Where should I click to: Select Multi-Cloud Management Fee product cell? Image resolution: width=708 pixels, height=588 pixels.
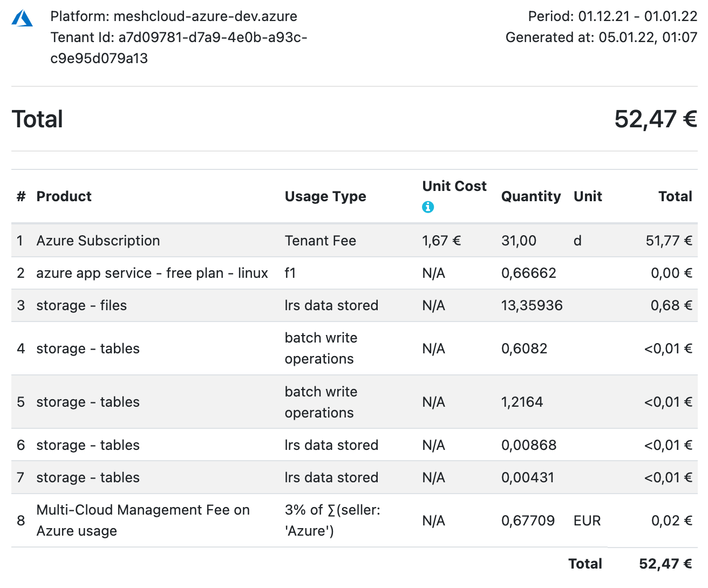point(143,521)
